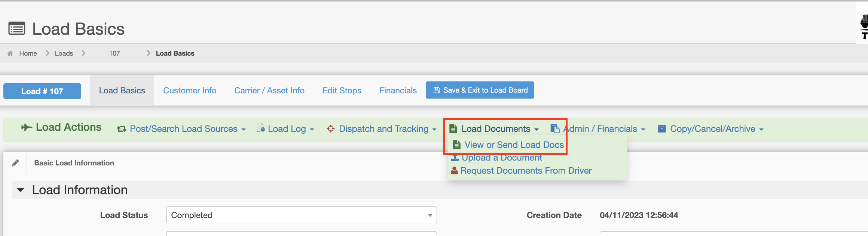Open the Load Status select showing Completed
This screenshot has width=868, height=236.
click(302, 215)
